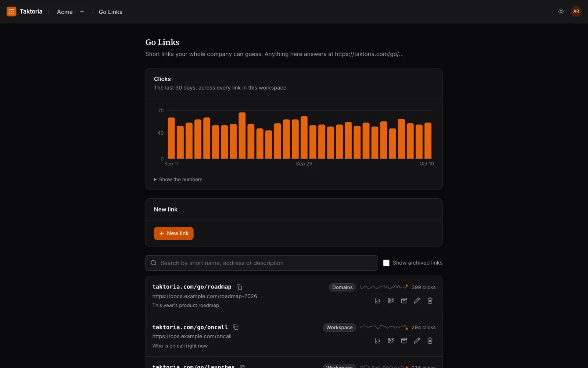Click the tallest bar in the Clicks chart

(242, 135)
